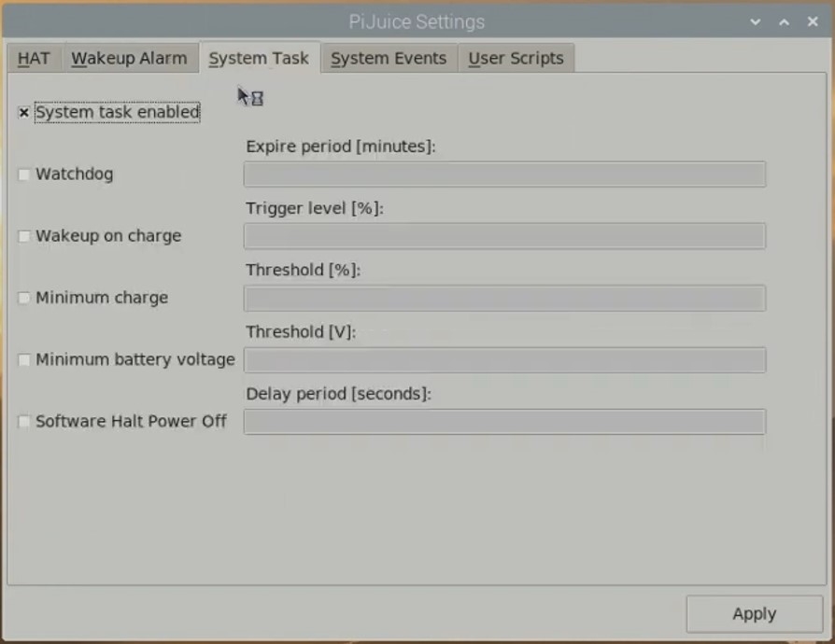The image size is (835, 644).
Task: Open the Wakeup Alarm tab
Action: [130, 58]
